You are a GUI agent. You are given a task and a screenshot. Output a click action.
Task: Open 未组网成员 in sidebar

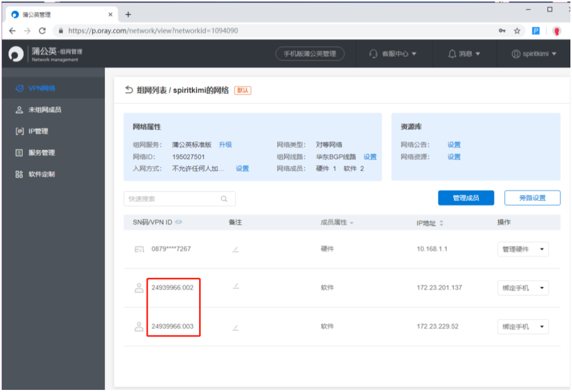click(53, 110)
